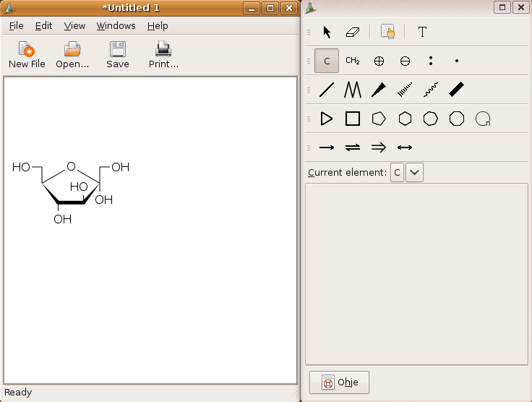Open the Edit menu
The image size is (532, 402).
44,25
